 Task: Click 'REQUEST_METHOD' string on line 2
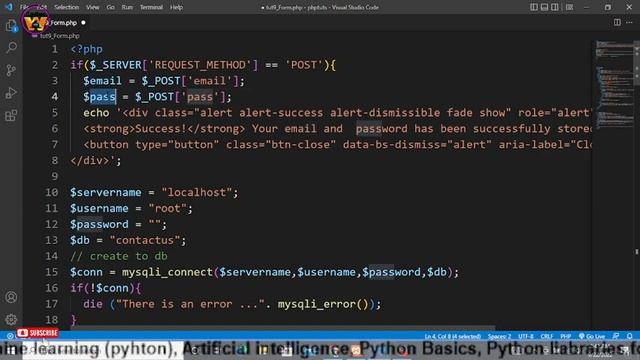[200, 65]
